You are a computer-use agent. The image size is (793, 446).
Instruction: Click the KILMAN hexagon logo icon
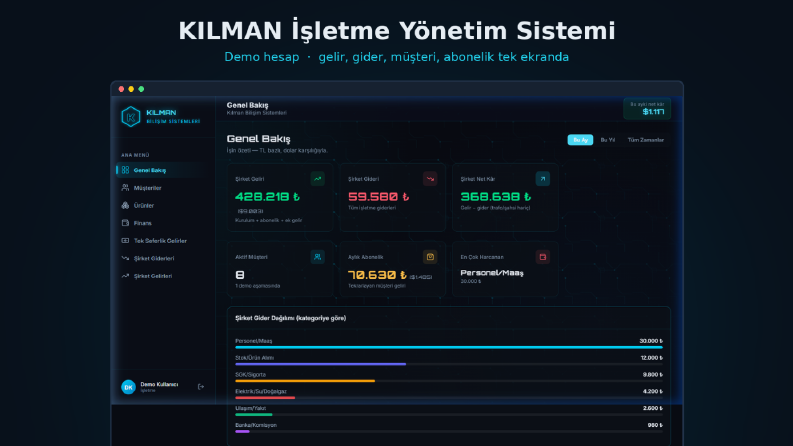point(130,116)
